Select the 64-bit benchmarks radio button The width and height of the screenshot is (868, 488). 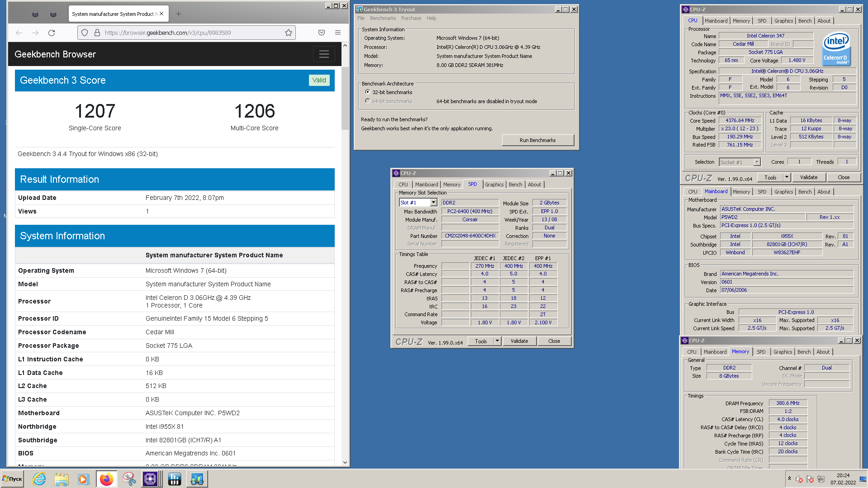pyautogui.click(x=367, y=101)
